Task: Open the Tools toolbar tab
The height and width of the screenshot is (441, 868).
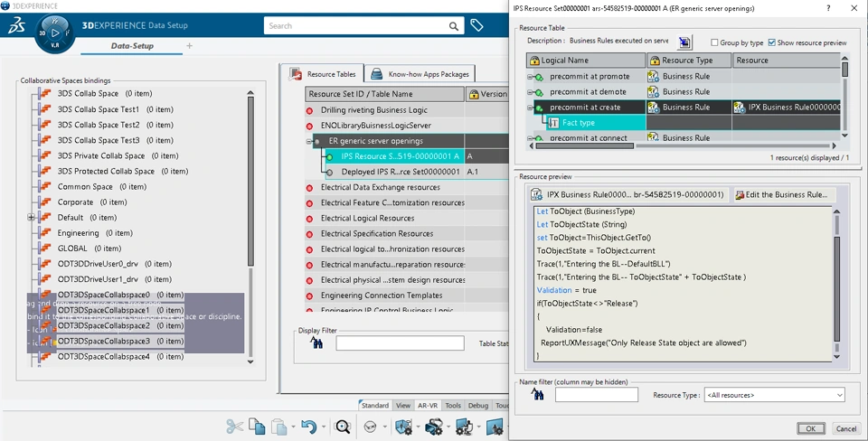Action: coord(453,406)
